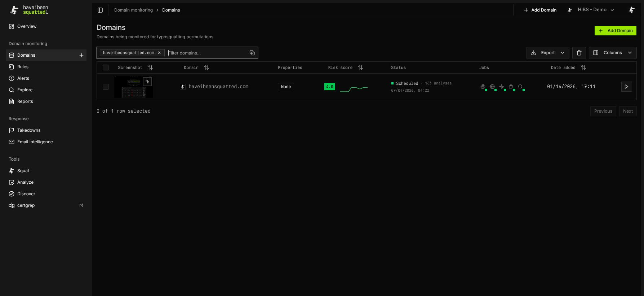The height and width of the screenshot is (296, 644).
Task: Open the Overview page
Action: [46, 26]
